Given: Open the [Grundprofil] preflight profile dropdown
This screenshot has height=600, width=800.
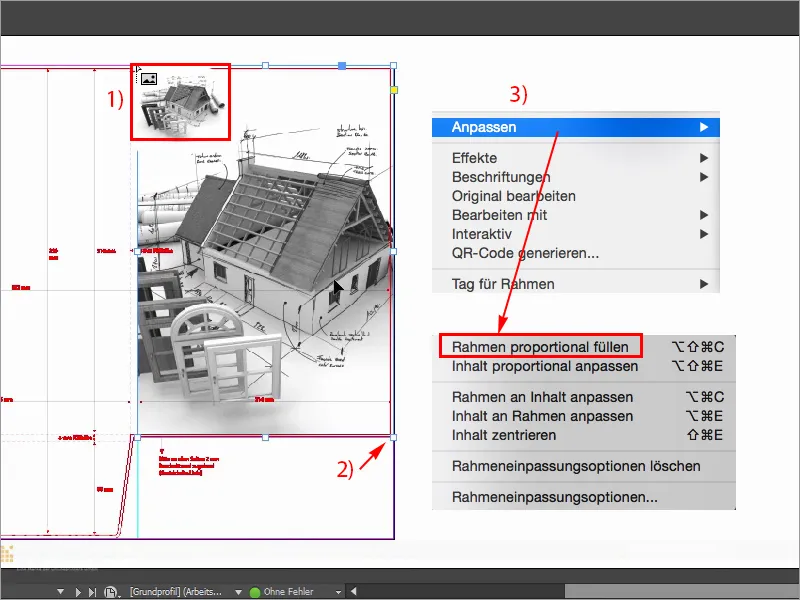Looking at the screenshot, I should pos(238,592).
